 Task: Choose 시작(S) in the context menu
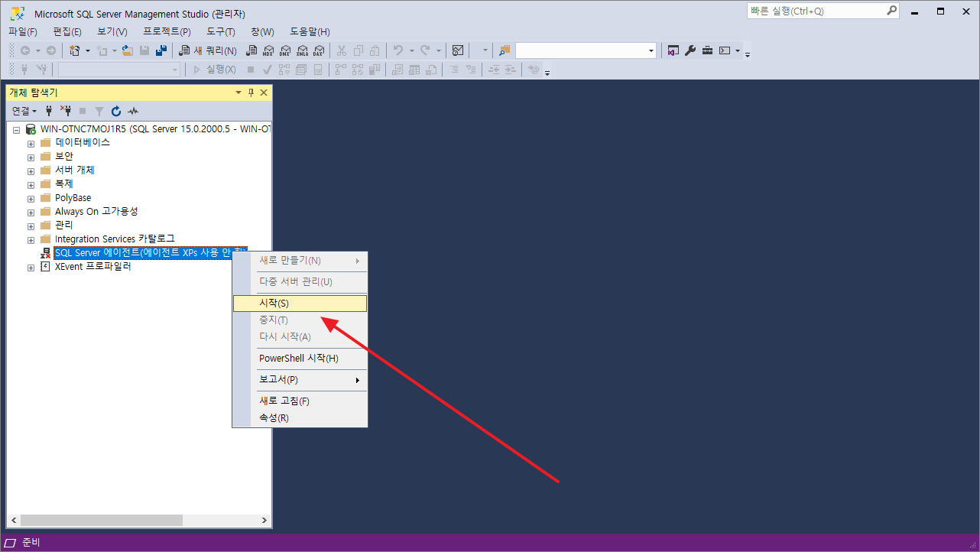pyautogui.click(x=300, y=304)
